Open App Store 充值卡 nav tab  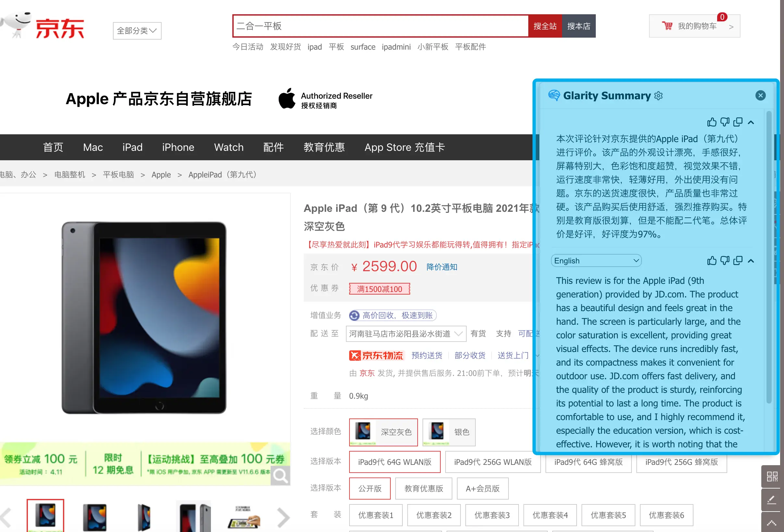[404, 147]
